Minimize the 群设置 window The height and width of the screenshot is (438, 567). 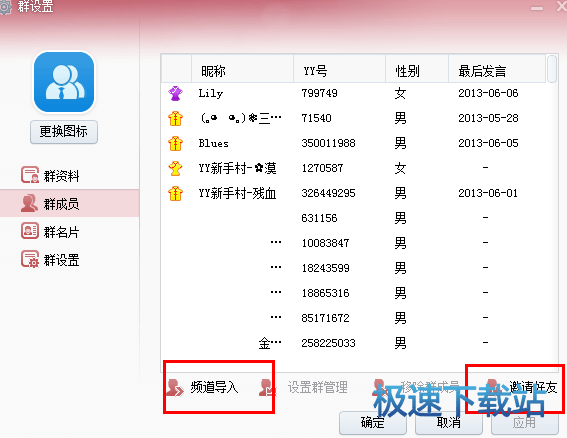pyautogui.click(x=537, y=8)
